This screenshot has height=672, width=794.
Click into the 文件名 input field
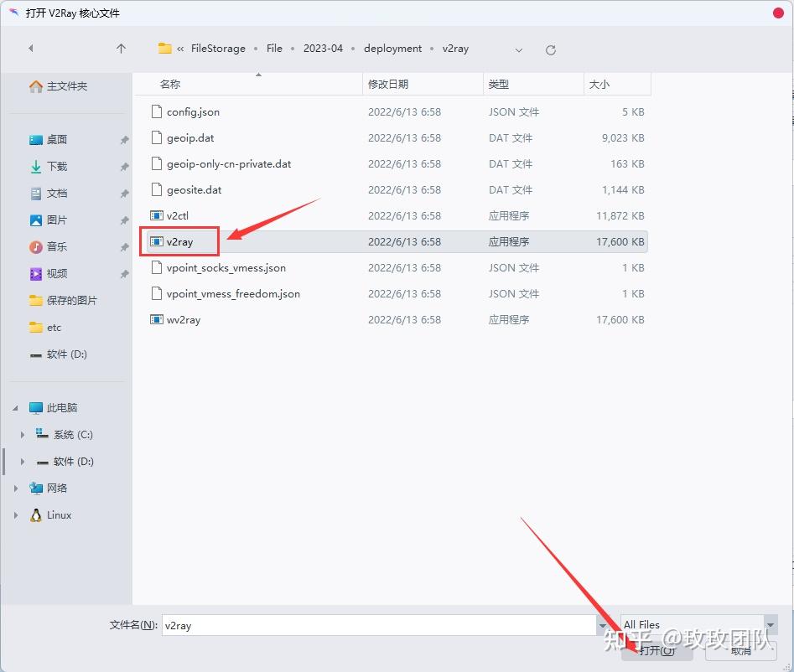coord(379,625)
